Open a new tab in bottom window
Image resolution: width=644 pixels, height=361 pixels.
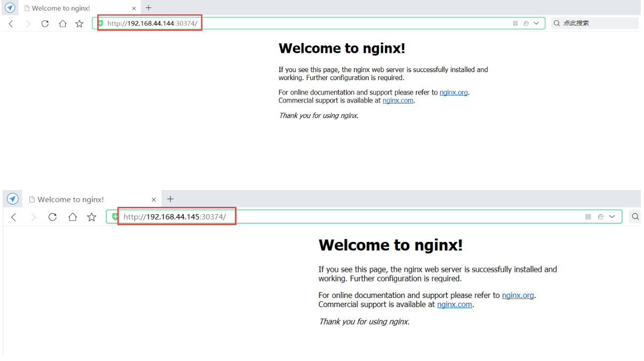coord(170,199)
